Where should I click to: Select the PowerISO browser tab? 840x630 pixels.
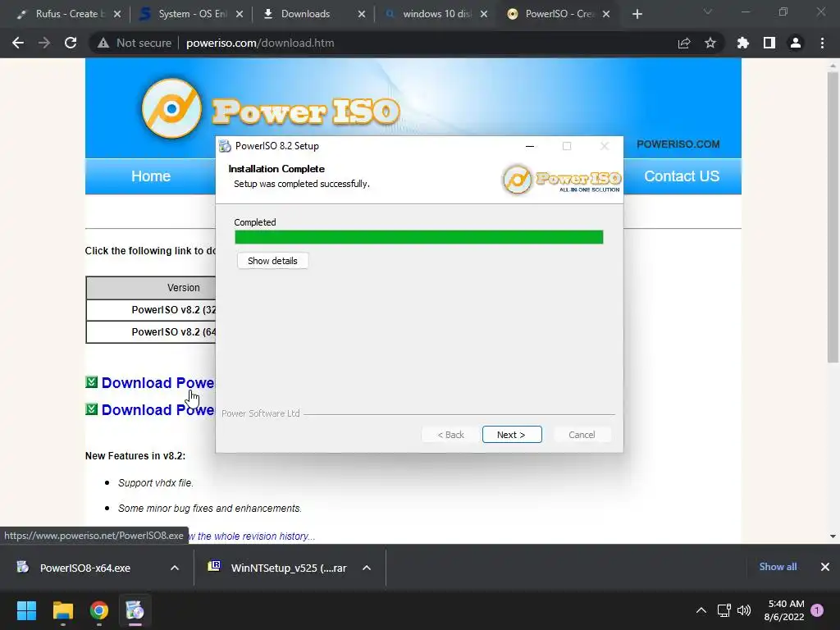click(559, 14)
